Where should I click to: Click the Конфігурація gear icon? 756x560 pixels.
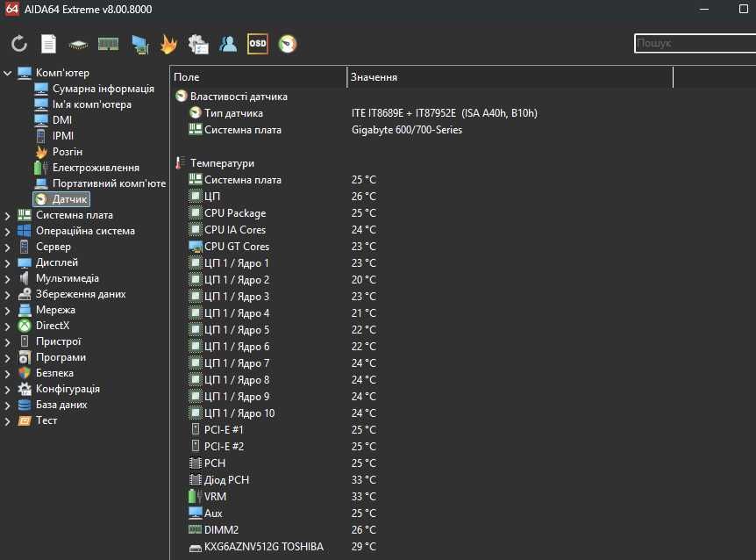coord(25,389)
